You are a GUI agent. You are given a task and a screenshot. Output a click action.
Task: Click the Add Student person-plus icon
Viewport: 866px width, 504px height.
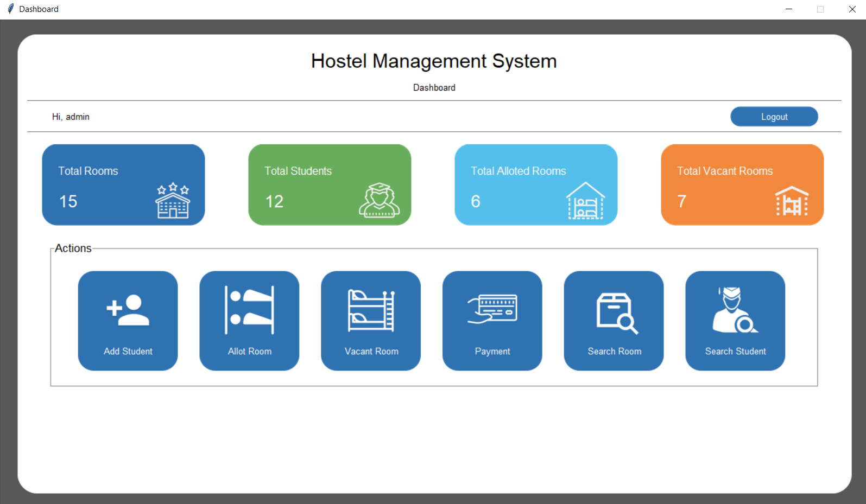[x=128, y=310]
